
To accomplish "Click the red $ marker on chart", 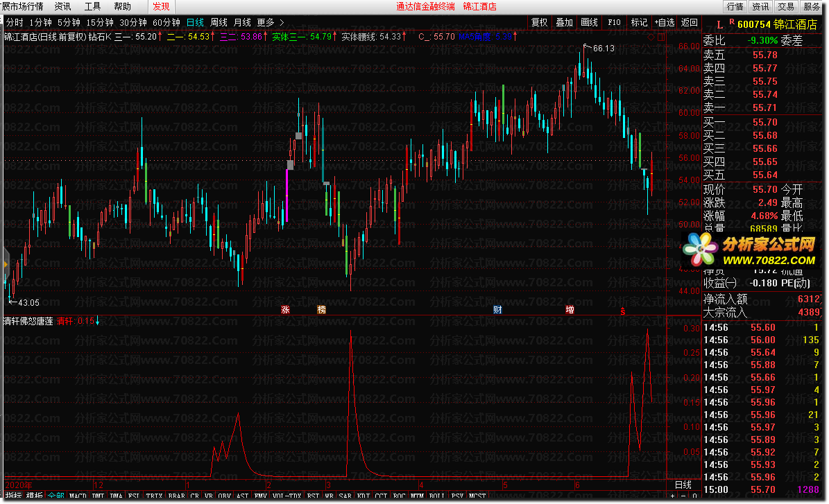I will [623, 311].
